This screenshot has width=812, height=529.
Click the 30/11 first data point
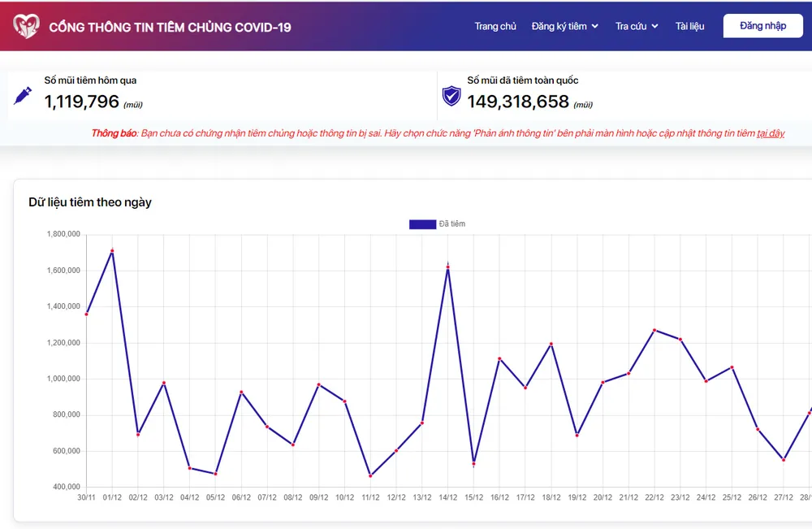coord(86,314)
